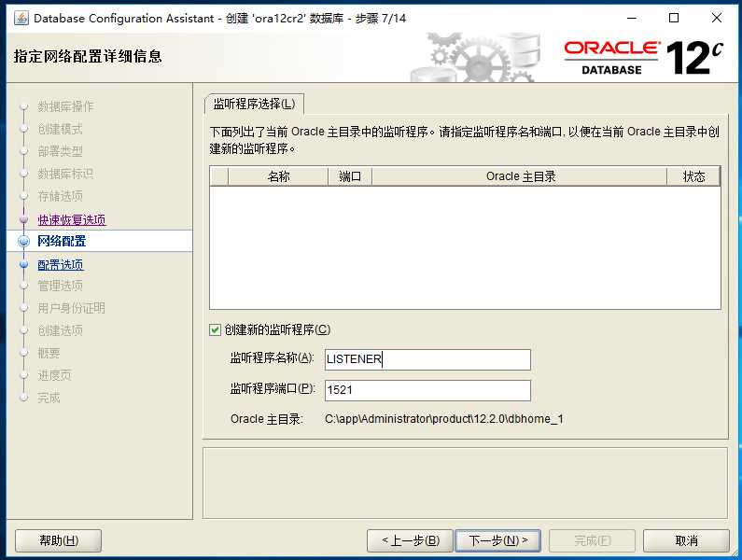
Task: Click the 监听程序名称(A) label
Action: click(x=272, y=357)
